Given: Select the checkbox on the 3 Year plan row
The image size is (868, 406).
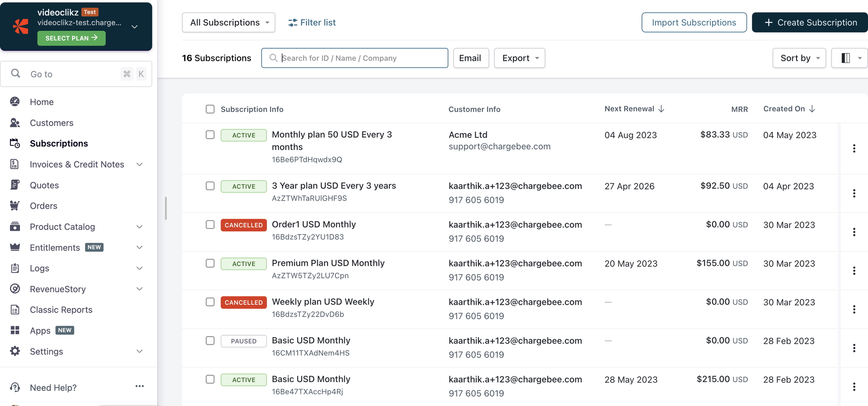Looking at the screenshot, I should [210, 186].
